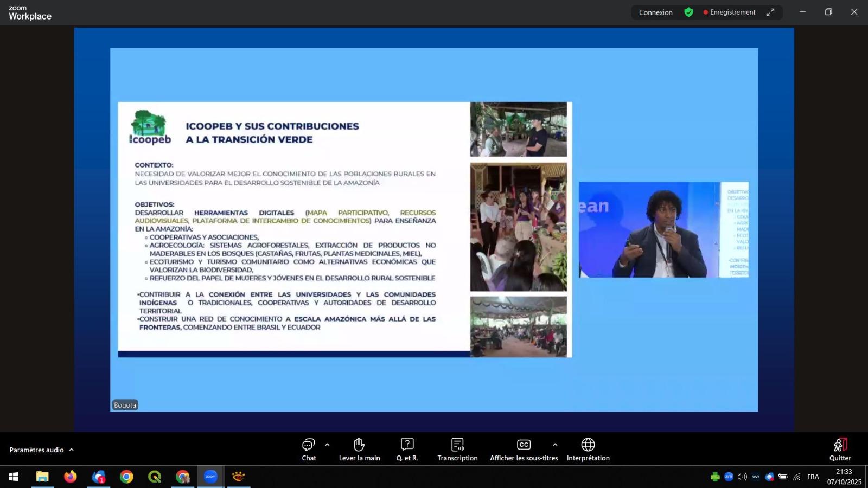Click the green encryption shield icon
Image resolution: width=868 pixels, height=488 pixels.
(688, 12)
